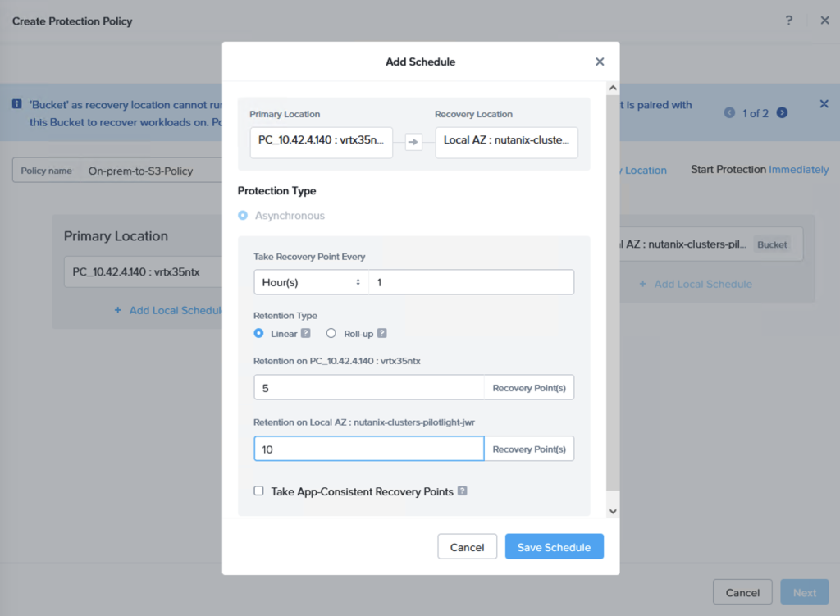Save the schedule
Image resolution: width=840 pixels, height=616 pixels.
(x=555, y=546)
